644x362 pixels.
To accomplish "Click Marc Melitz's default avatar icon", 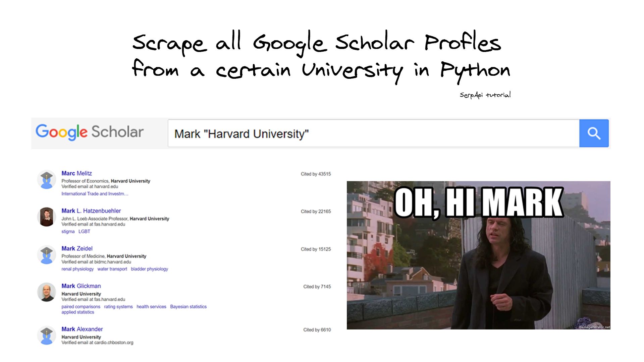I will tap(47, 179).
